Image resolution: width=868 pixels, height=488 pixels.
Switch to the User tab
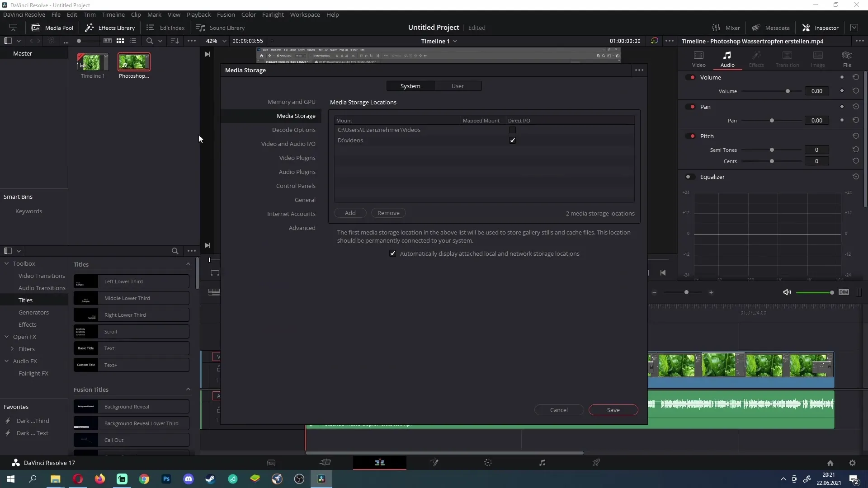point(457,86)
